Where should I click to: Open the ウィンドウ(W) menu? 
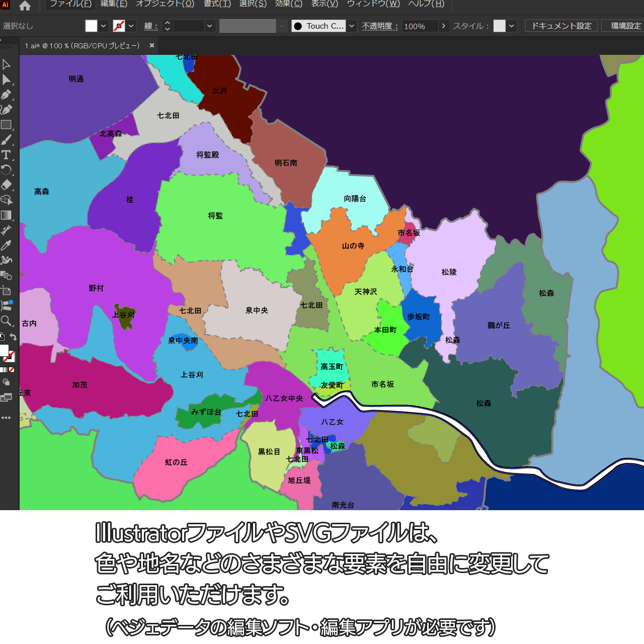(x=373, y=4)
